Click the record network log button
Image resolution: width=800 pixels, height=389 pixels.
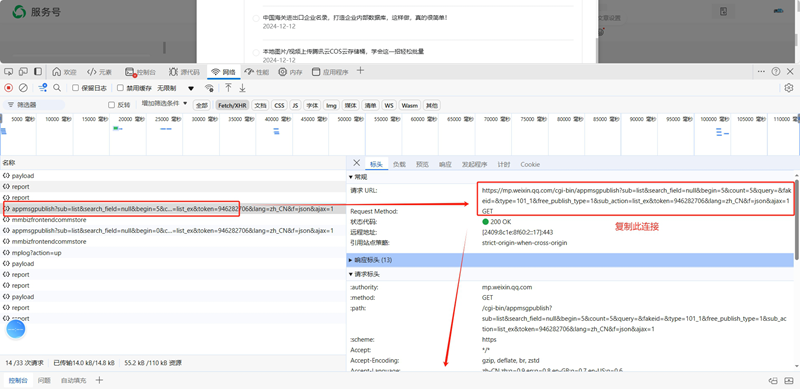point(8,88)
